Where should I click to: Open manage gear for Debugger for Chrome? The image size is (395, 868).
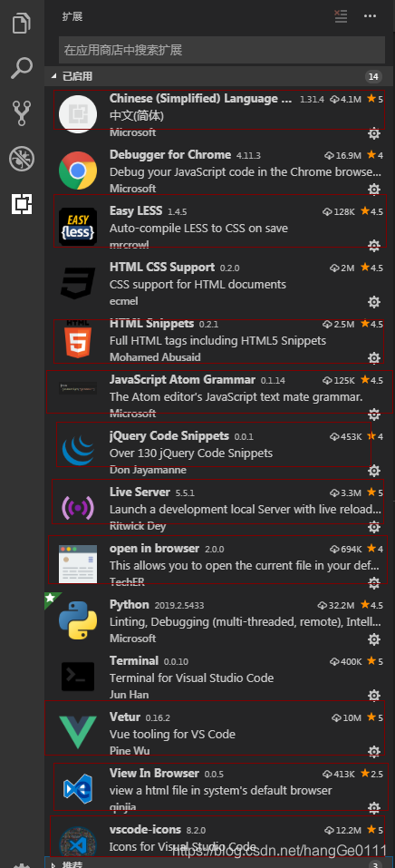point(374,190)
